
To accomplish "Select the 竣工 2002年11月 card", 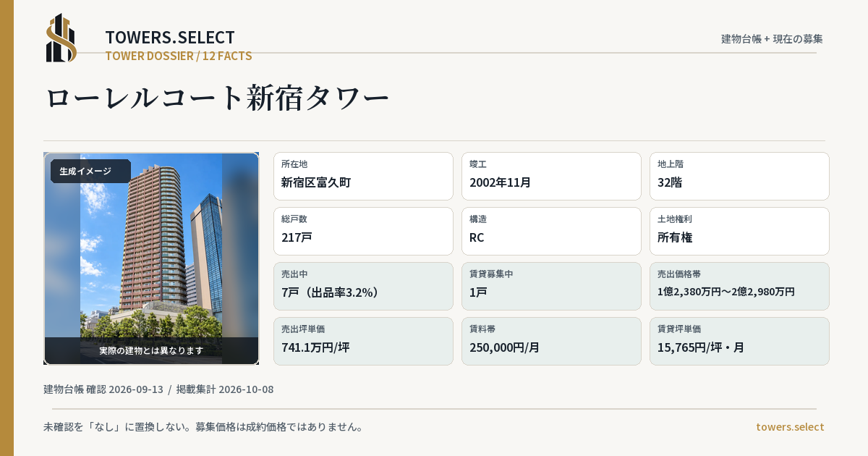I will point(551,176).
